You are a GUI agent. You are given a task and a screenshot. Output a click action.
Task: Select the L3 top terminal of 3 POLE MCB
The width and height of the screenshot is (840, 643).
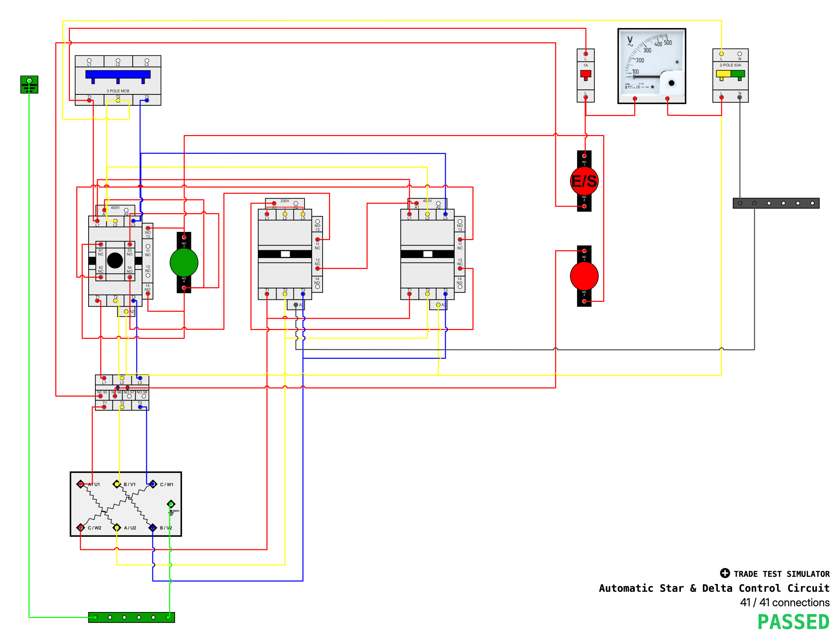coord(147,60)
